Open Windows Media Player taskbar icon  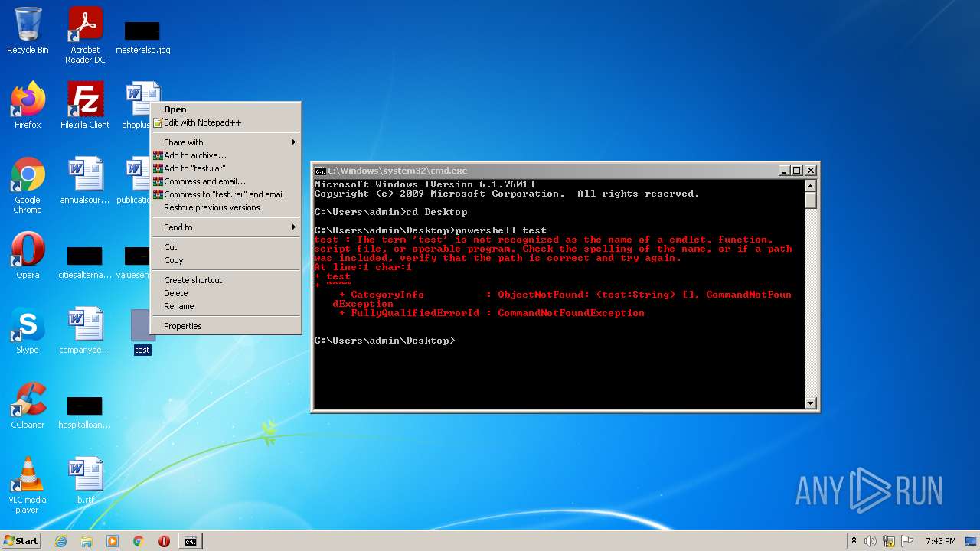click(x=113, y=541)
